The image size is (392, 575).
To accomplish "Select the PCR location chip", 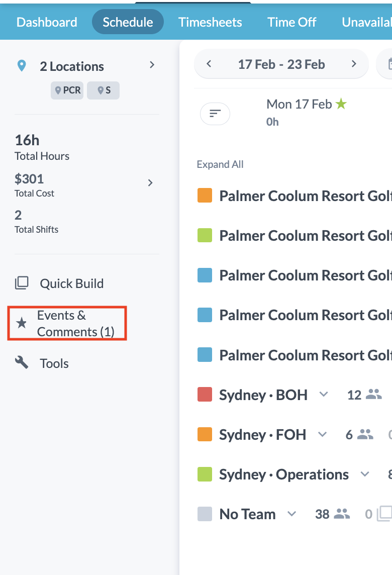I will (x=67, y=91).
